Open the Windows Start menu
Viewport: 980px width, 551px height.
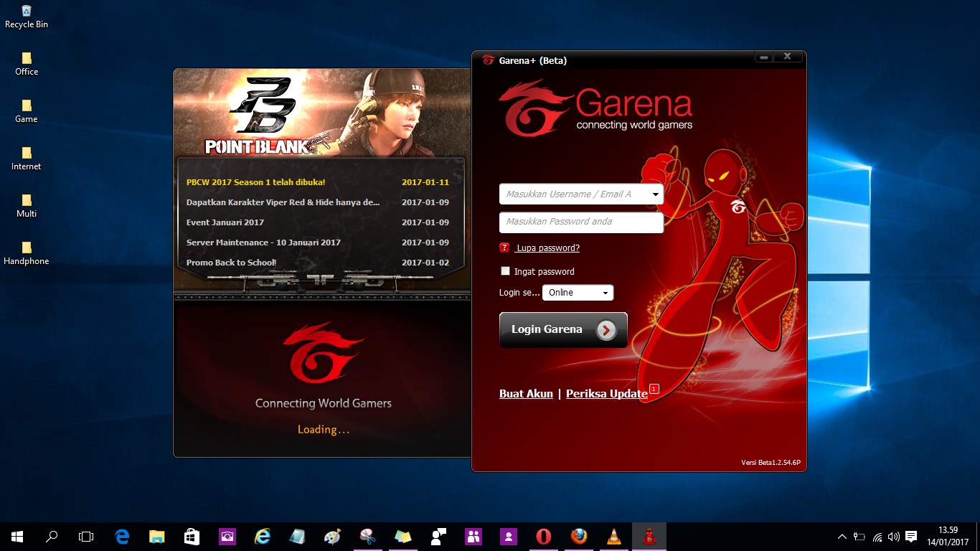pos(17,536)
